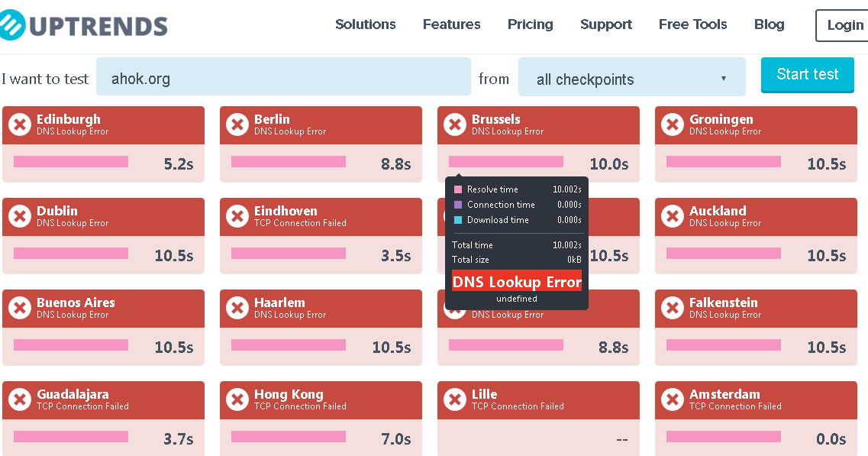Click the Falkenstein error X icon
The height and width of the screenshot is (456, 868).
click(x=672, y=308)
